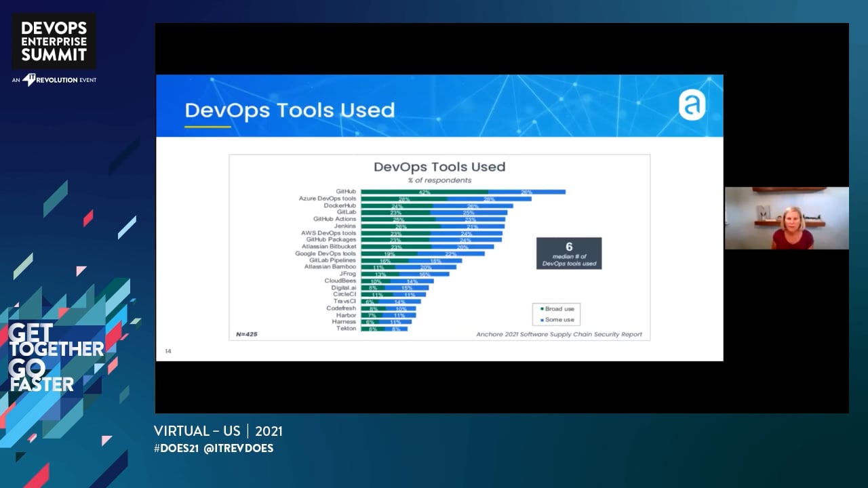The width and height of the screenshot is (868, 488).
Task: Click the "GET TOGETHER GO FASTER" slogan
Action: click(x=56, y=358)
